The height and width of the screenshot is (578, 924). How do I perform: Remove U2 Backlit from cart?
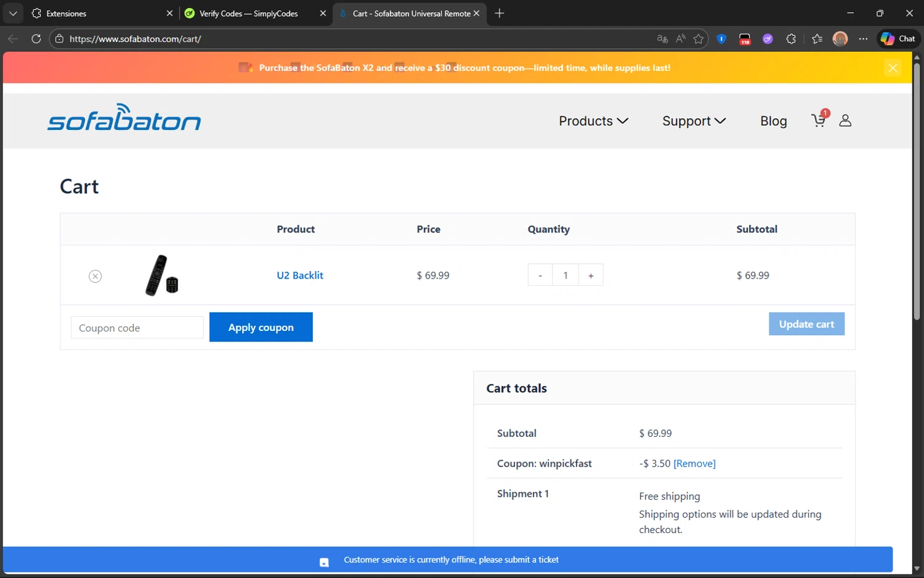tap(95, 276)
